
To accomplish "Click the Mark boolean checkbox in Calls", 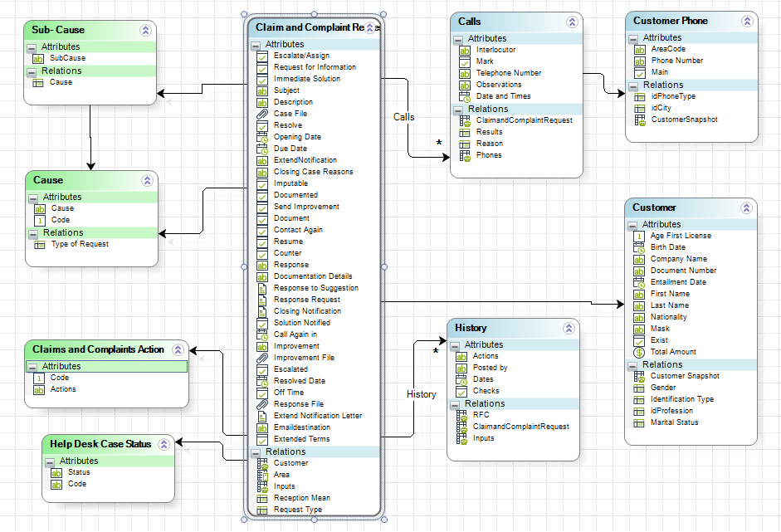I will tap(465, 62).
